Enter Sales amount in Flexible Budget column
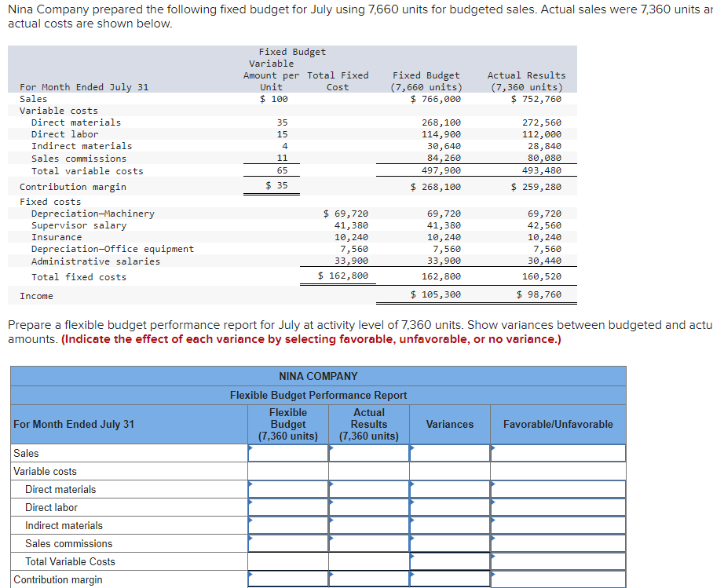The image size is (713, 588). pyautogui.click(x=289, y=453)
